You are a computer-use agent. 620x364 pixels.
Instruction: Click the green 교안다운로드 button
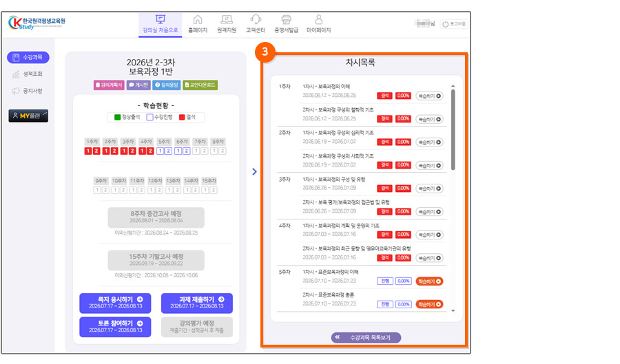(200, 85)
